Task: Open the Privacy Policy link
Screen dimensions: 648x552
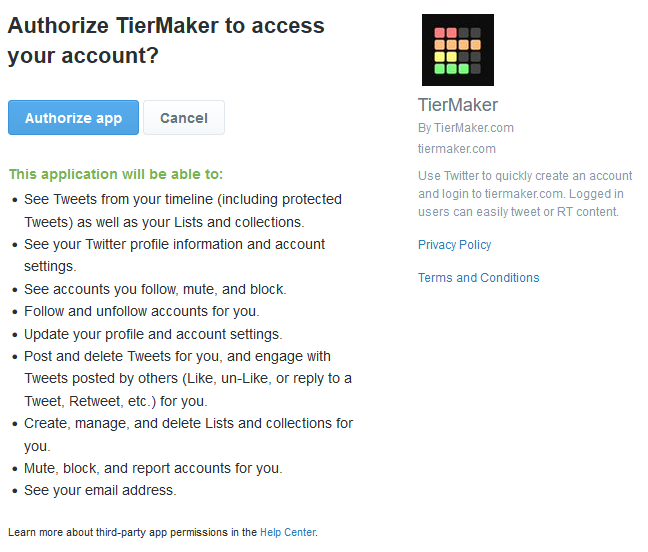Action: [x=454, y=245]
